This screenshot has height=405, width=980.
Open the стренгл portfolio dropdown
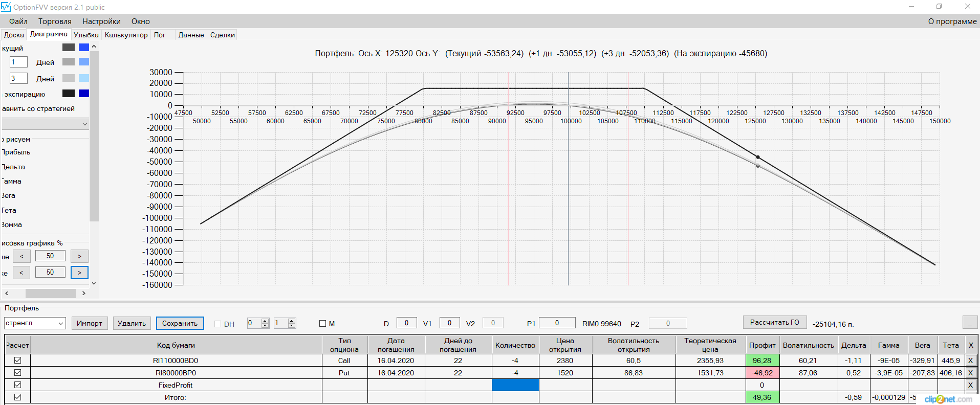pyautogui.click(x=35, y=323)
